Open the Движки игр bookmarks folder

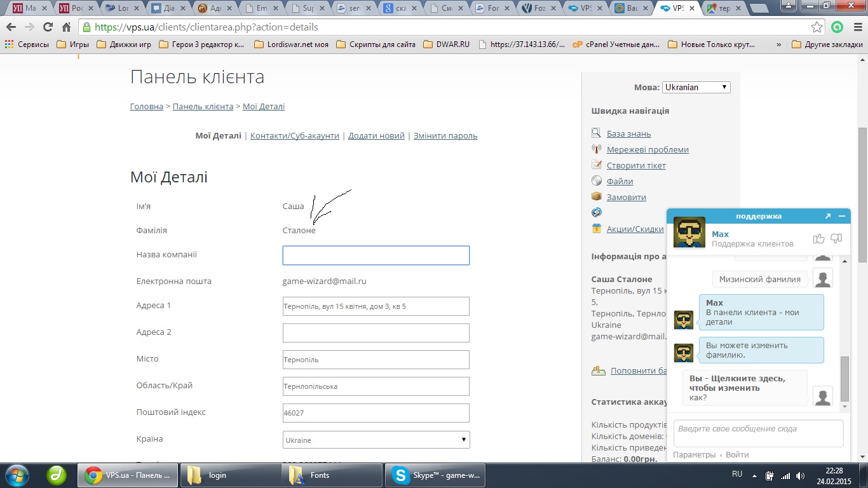[124, 44]
